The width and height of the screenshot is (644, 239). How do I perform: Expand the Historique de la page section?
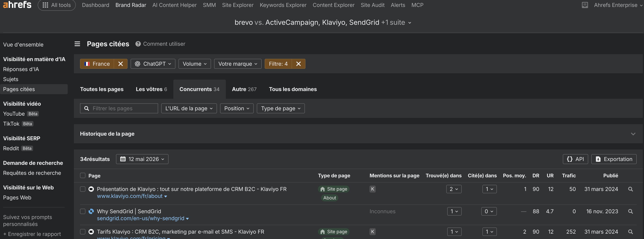click(633, 134)
